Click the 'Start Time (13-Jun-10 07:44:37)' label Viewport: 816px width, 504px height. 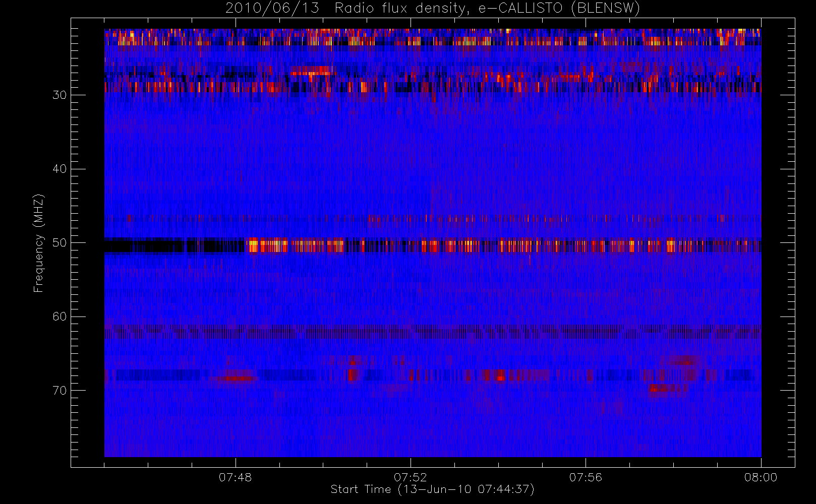[x=432, y=489]
